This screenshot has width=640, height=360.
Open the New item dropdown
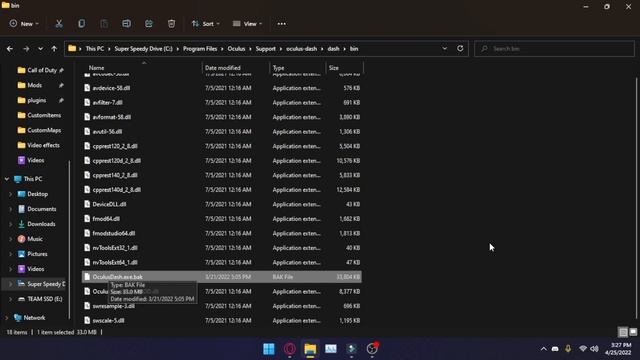24,24
